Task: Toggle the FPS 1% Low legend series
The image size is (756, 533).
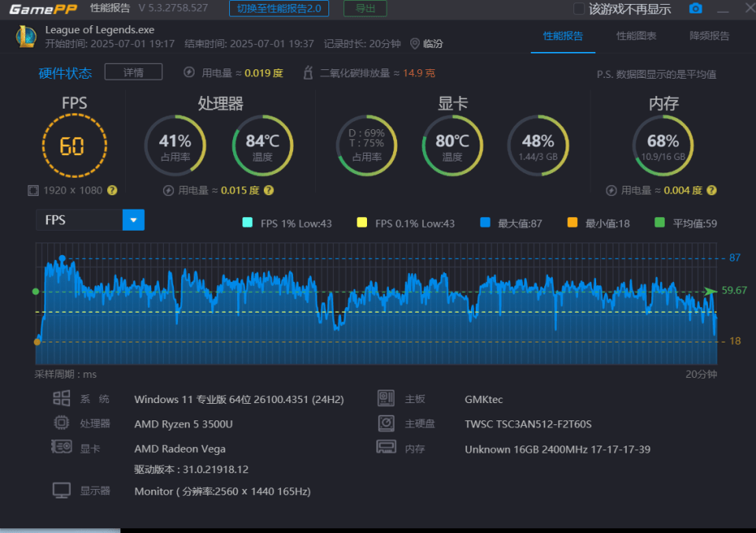Action: pos(247,224)
